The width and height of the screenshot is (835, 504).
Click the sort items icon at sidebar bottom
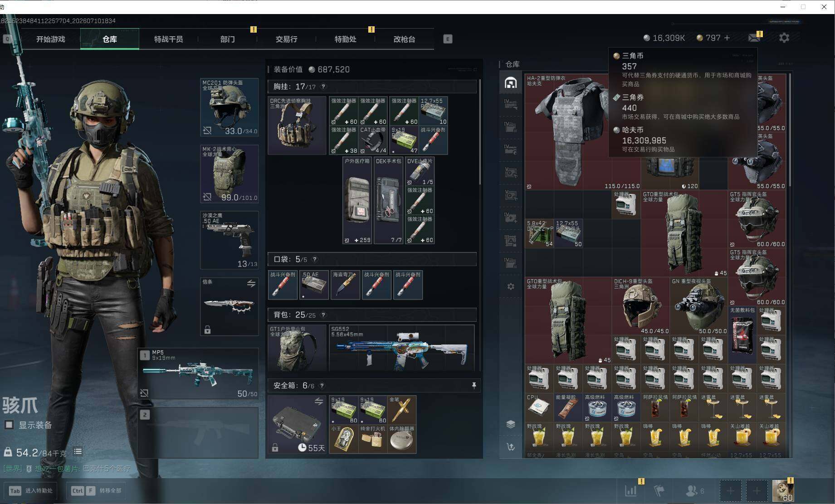point(511,447)
